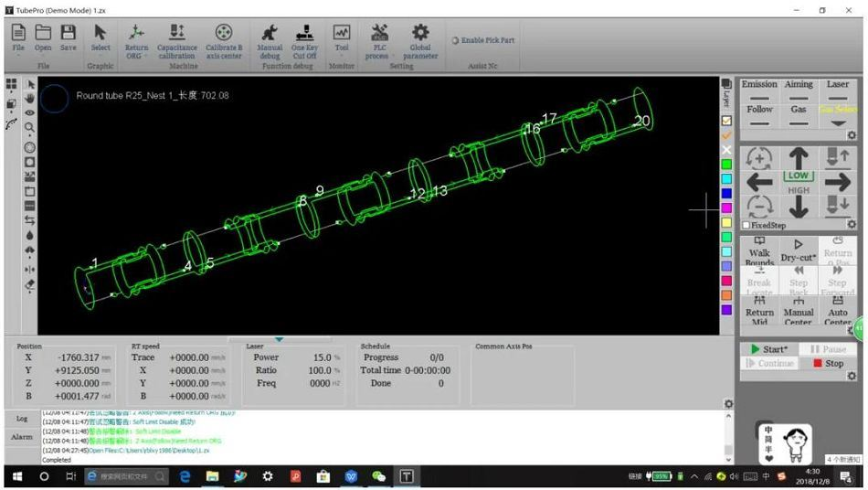
Task: Open Calibrate B axis center
Action: pyautogui.click(x=224, y=41)
